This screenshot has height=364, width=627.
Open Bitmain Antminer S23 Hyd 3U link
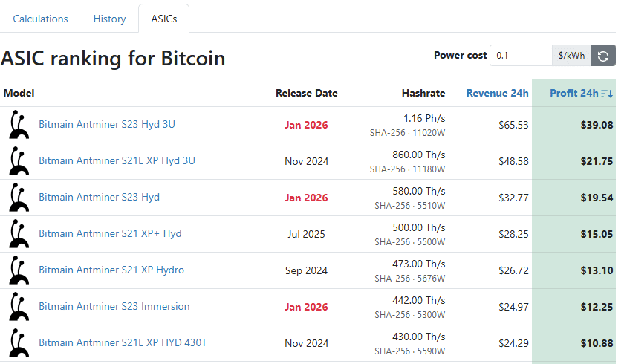(107, 124)
